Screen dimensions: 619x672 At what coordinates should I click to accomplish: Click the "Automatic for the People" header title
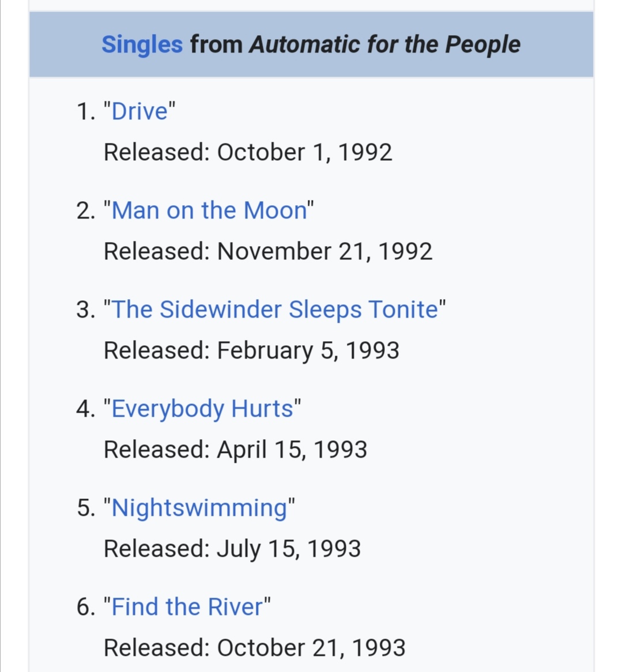pos(384,44)
